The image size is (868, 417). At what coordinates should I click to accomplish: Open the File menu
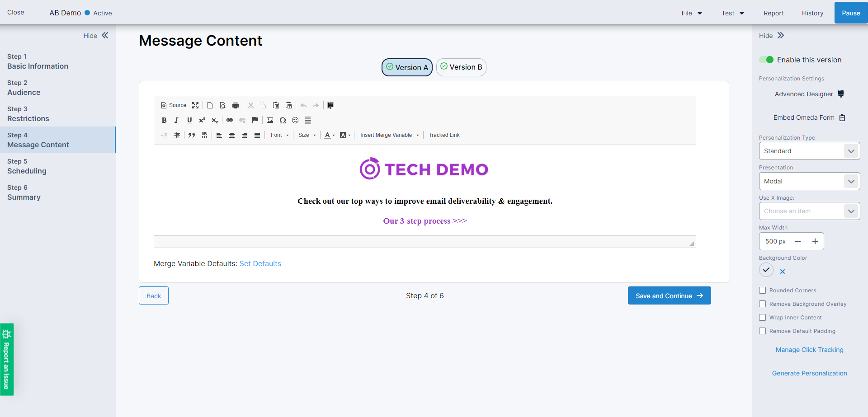[692, 13]
